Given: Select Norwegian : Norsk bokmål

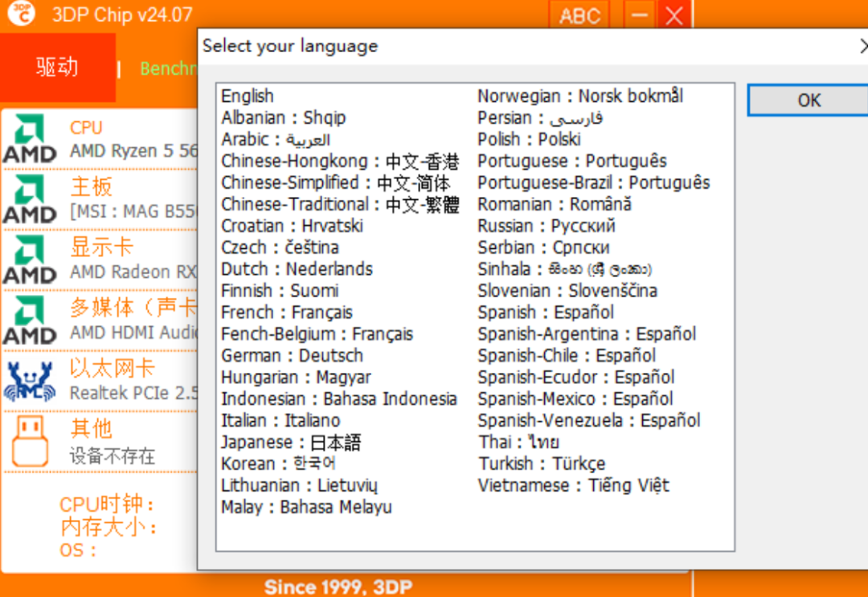Looking at the screenshot, I should click(x=580, y=96).
